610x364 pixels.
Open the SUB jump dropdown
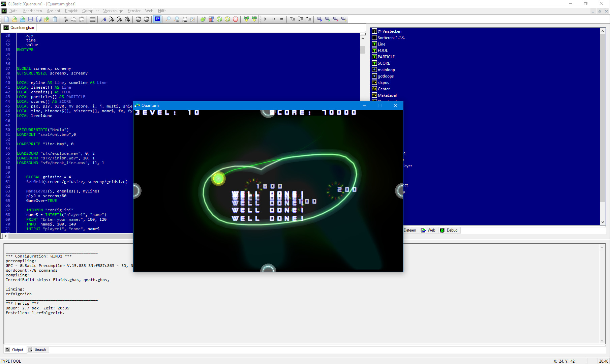(x=247, y=19)
